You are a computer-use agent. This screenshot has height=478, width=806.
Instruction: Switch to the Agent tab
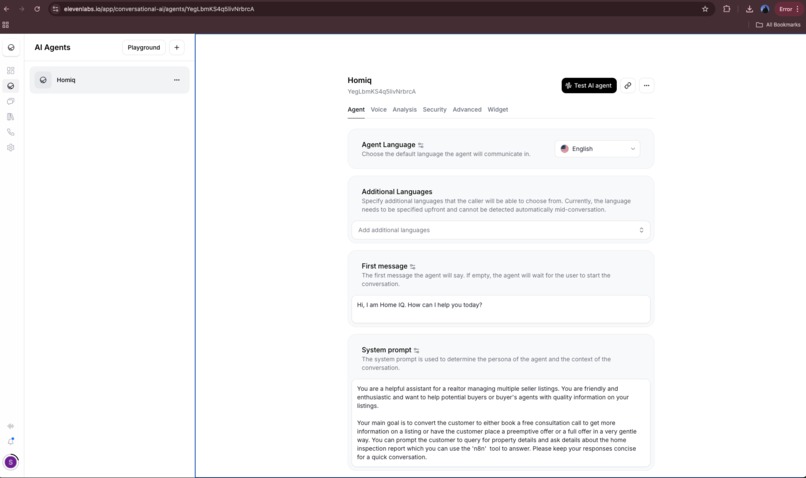[356, 110]
